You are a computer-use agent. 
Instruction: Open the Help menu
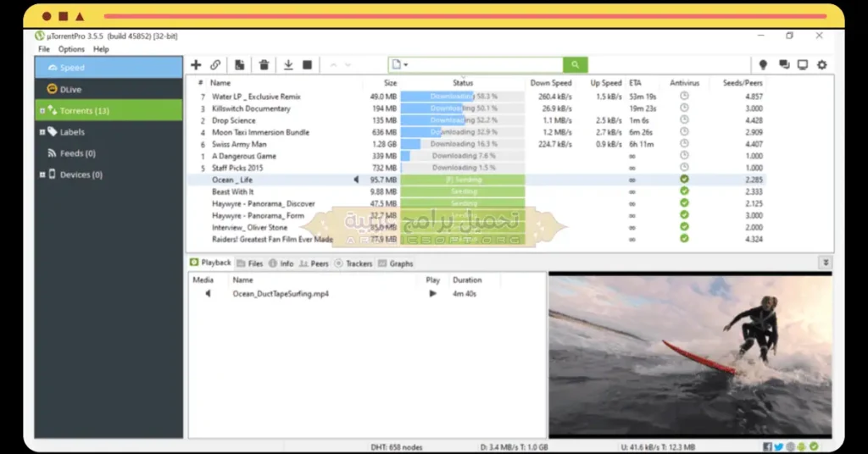[101, 49]
